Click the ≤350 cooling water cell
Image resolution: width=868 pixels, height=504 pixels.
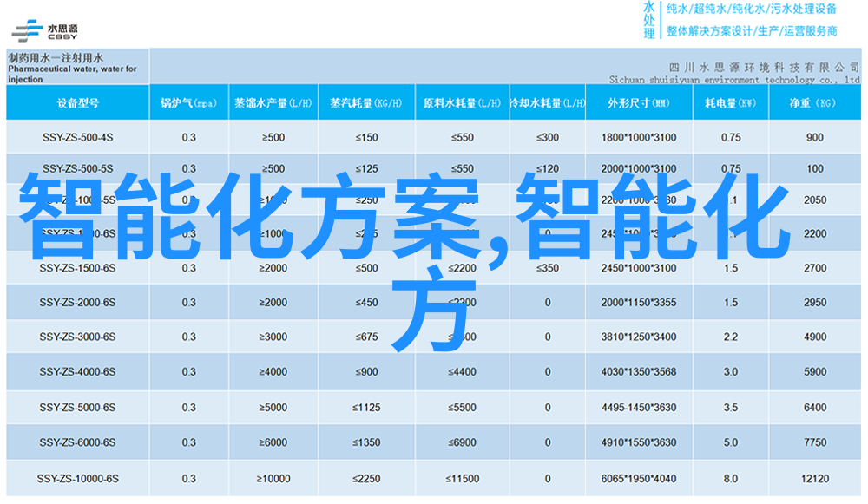tap(547, 268)
